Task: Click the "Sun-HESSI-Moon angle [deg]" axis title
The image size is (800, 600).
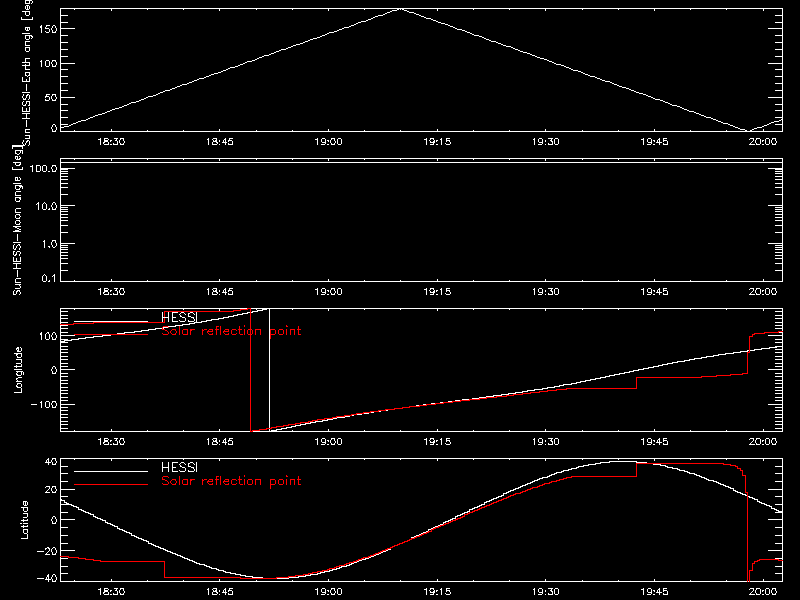Action: tap(18, 220)
